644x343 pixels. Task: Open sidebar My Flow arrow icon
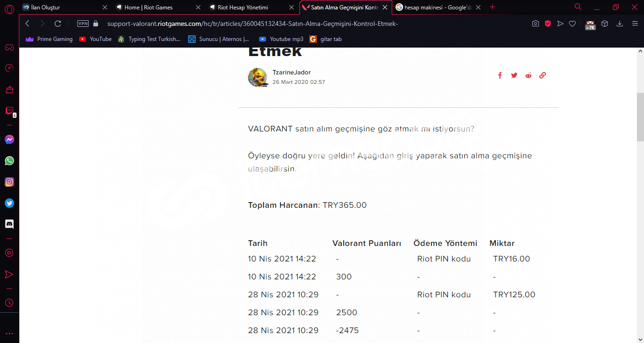tap(9, 274)
